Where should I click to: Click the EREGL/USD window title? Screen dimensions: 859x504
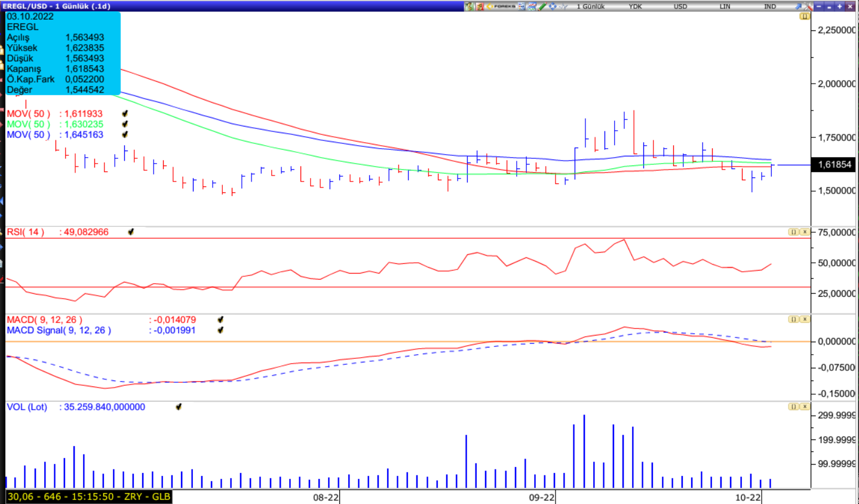tap(56, 6)
